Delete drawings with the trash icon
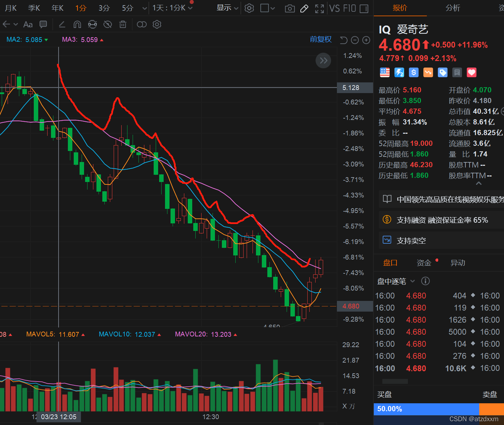504x425 pixels. pyautogui.click(x=123, y=24)
